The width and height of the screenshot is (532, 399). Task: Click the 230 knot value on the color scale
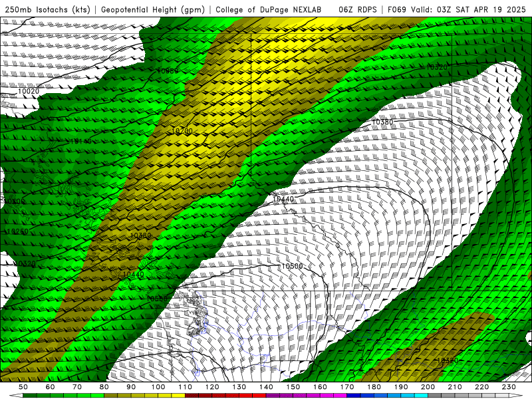click(509, 387)
